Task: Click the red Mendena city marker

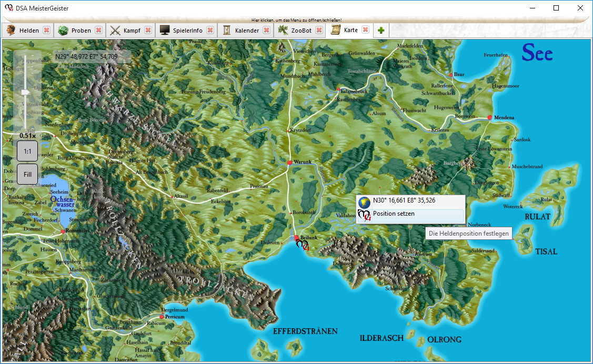Action: click(490, 117)
